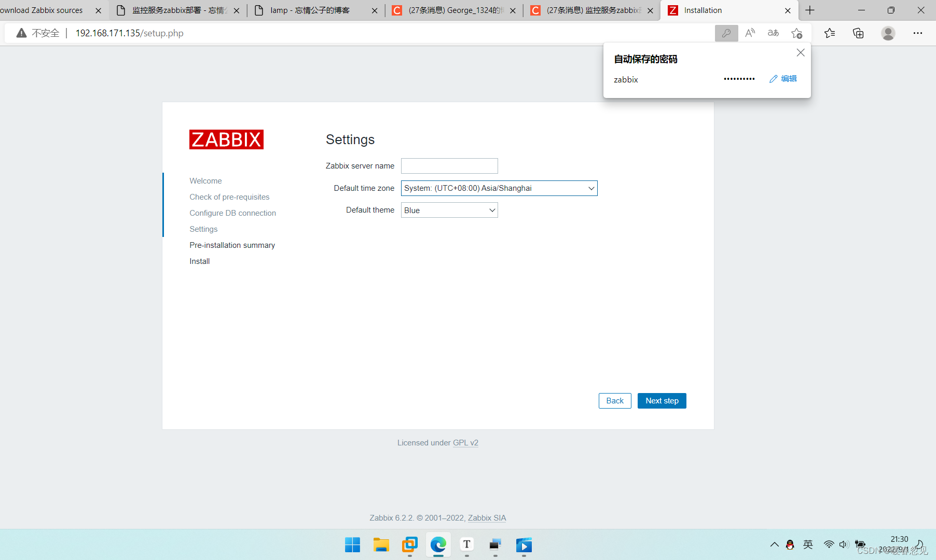Click the translate page icon
The image size is (936, 560).
coord(773,33)
